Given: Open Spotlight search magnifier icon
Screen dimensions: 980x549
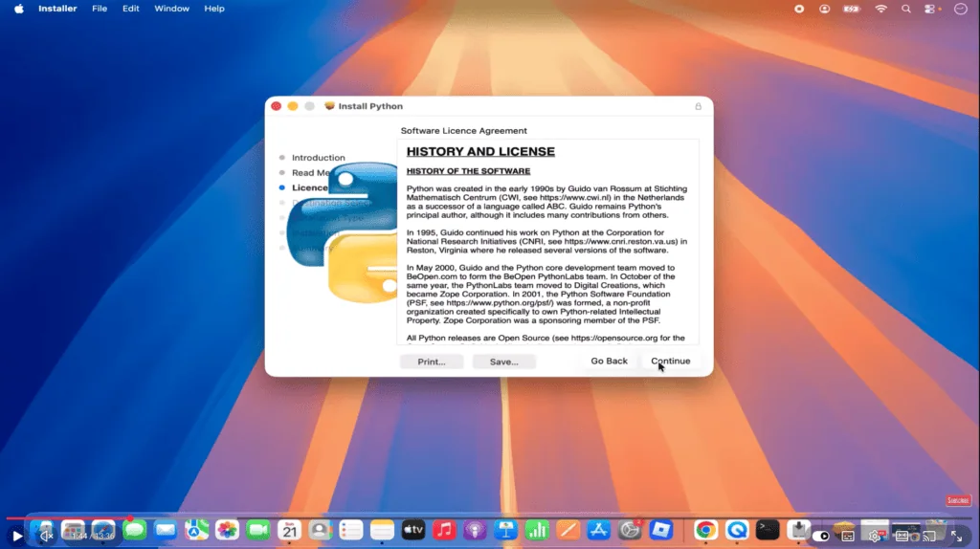Looking at the screenshot, I should 905,9.
